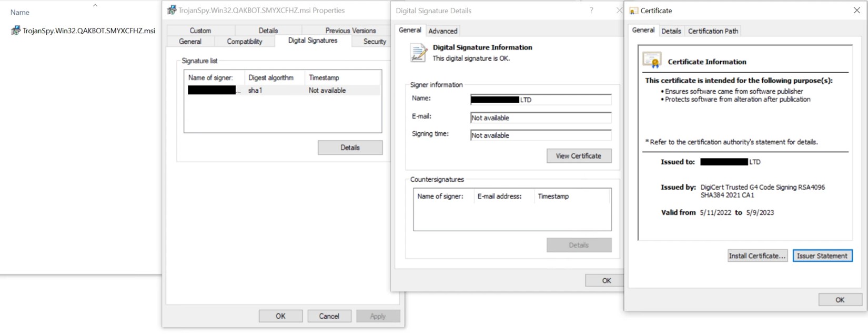Image resolution: width=868 pixels, height=334 pixels.
Task: Open the Details tab in Certificate window
Action: [x=671, y=31]
